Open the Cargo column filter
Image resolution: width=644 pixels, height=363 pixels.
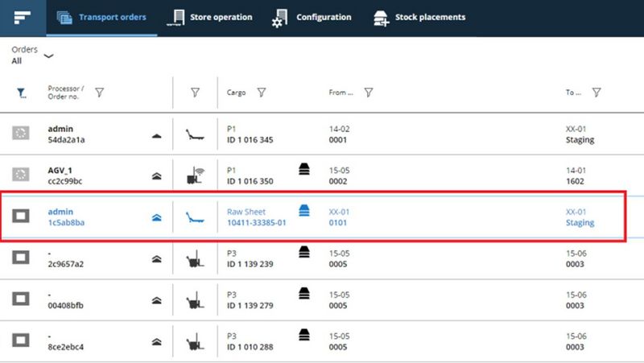click(x=262, y=93)
